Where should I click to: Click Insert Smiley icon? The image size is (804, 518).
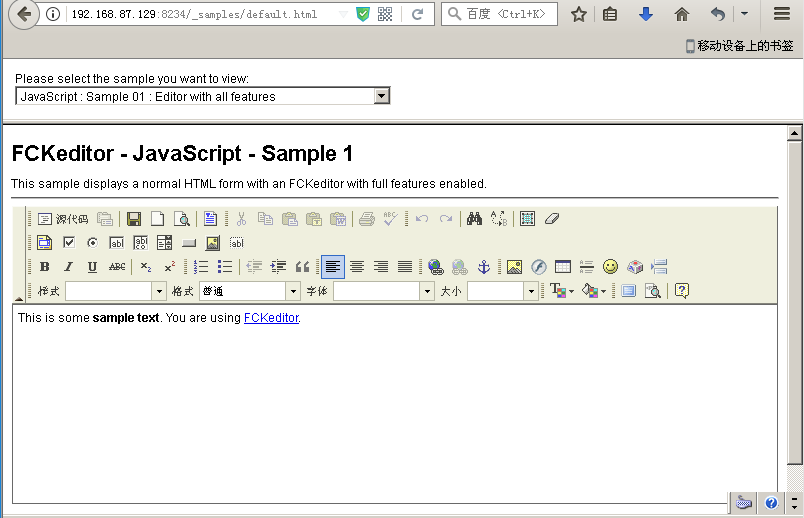(x=610, y=267)
